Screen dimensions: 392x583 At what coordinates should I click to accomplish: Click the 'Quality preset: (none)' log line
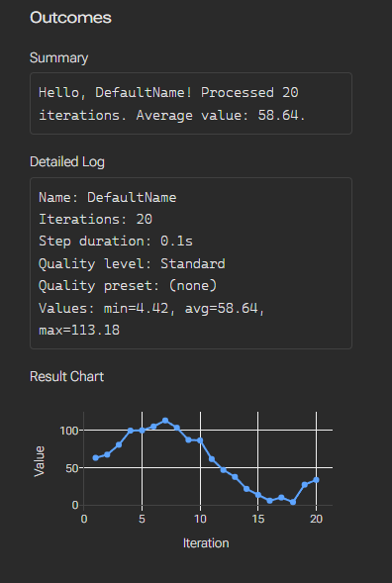[x=128, y=285]
